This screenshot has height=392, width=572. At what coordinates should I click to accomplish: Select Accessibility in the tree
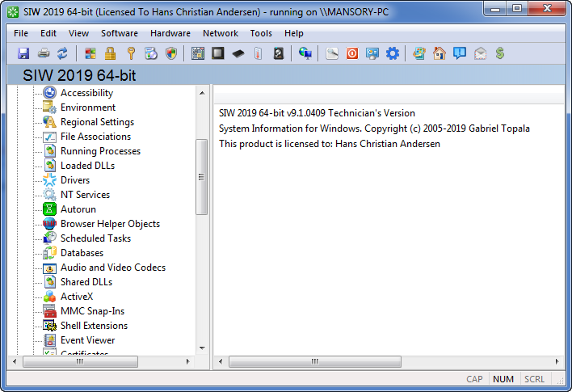pos(86,93)
